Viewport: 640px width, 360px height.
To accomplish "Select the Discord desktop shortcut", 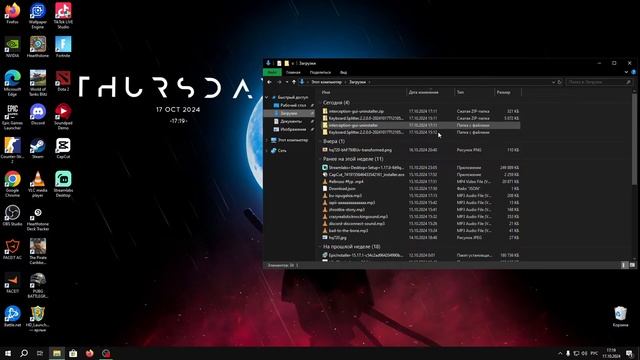I will [38, 114].
